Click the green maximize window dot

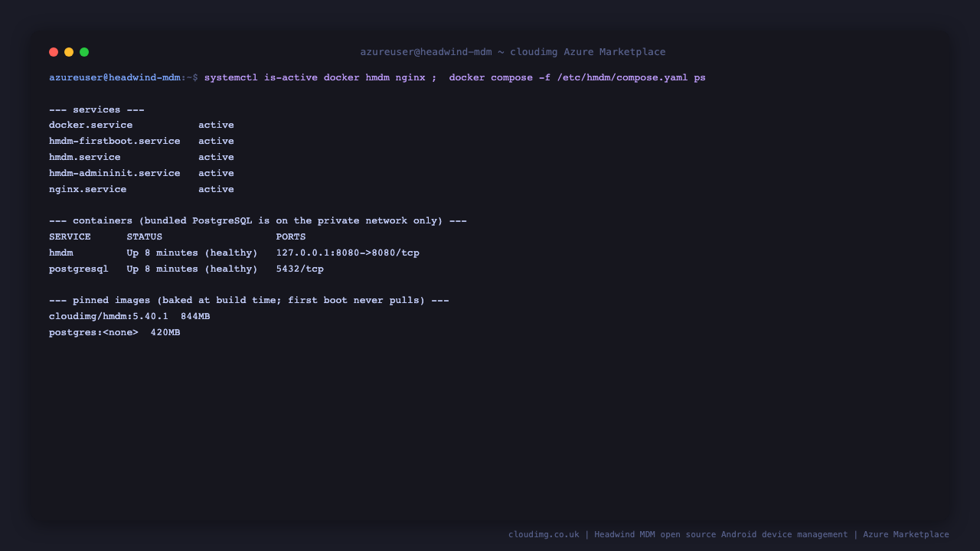(x=84, y=52)
